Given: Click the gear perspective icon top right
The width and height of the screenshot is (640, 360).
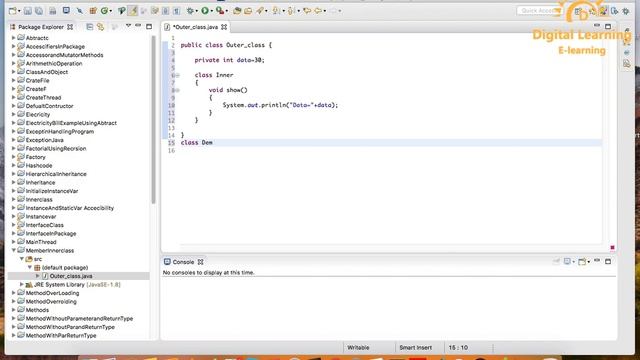Looking at the screenshot, I should [626, 11].
